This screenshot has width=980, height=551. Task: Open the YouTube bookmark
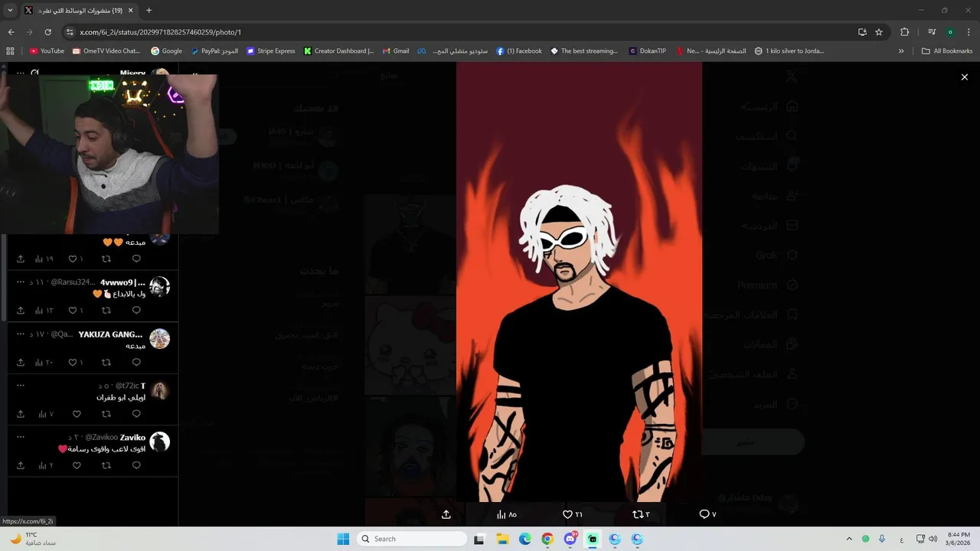pyautogui.click(x=47, y=51)
